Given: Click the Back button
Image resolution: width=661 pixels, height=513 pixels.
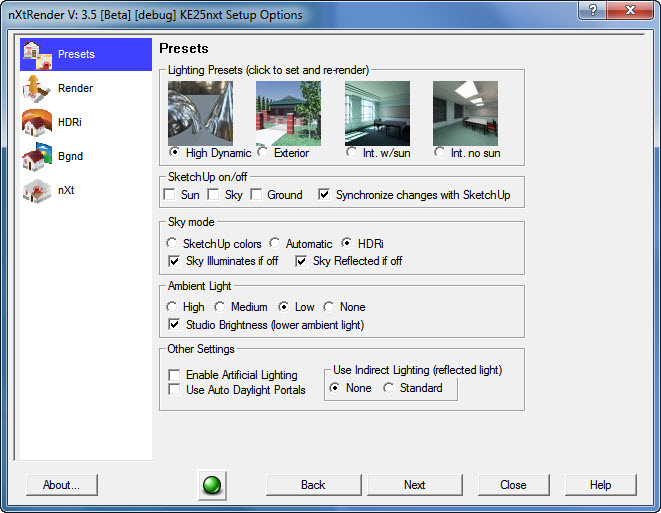Looking at the screenshot, I should pos(314,485).
